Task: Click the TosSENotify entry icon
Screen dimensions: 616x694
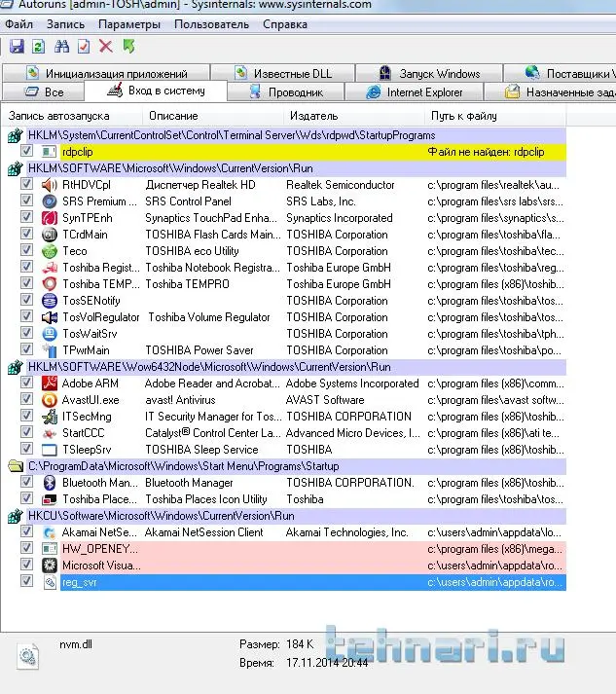Action: [49, 301]
